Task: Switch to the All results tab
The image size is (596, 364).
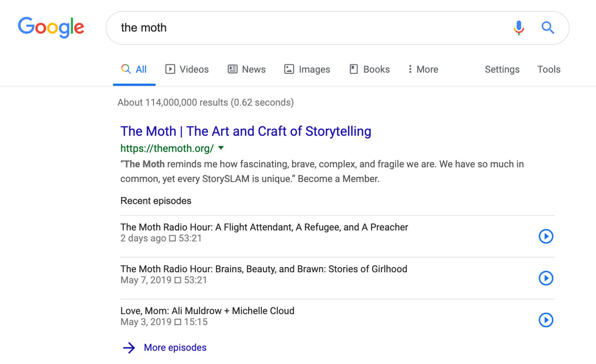Action: [134, 69]
